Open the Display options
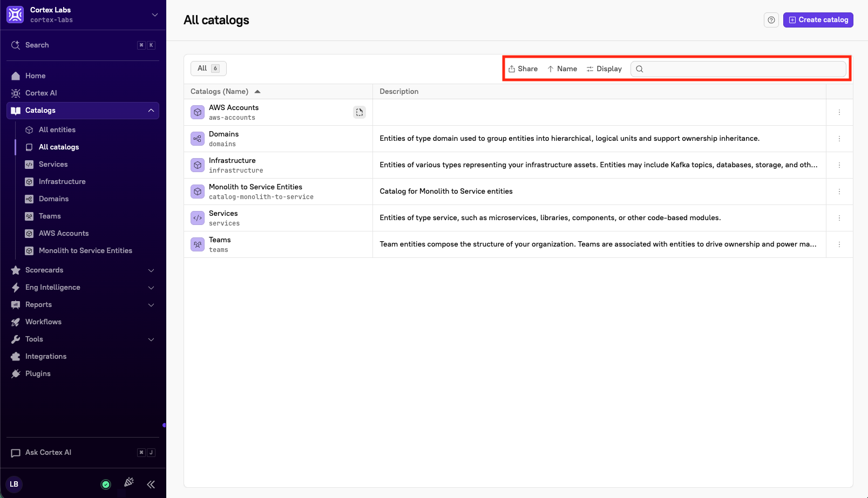 [x=604, y=69]
